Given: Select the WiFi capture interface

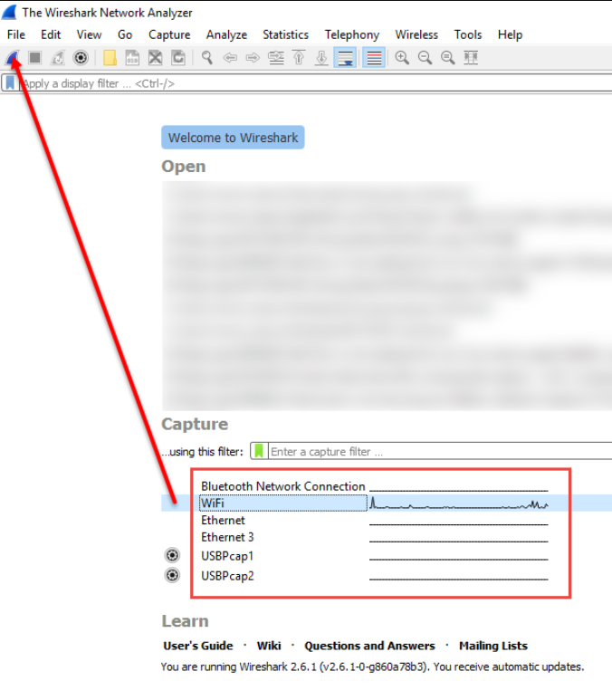Looking at the screenshot, I should pos(283,503).
